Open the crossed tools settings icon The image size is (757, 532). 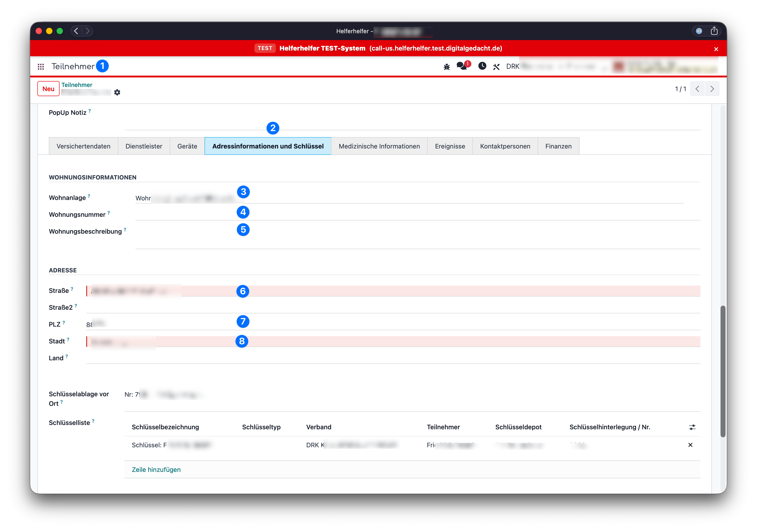coord(496,67)
